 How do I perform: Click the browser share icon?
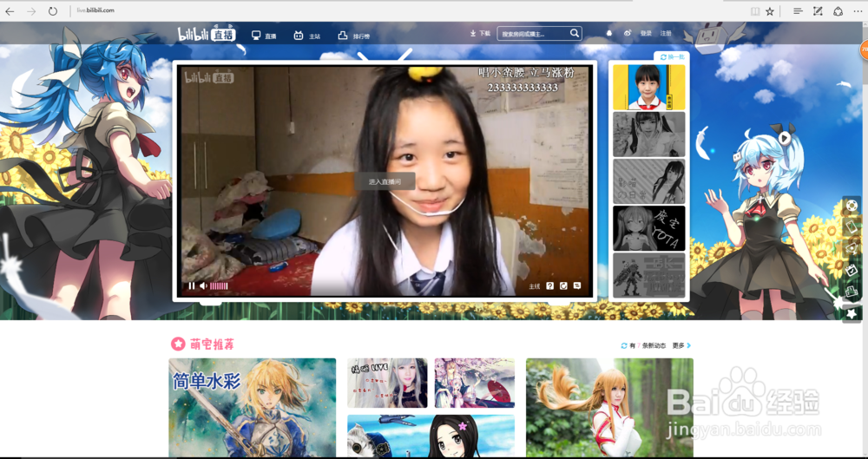[x=838, y=11]
